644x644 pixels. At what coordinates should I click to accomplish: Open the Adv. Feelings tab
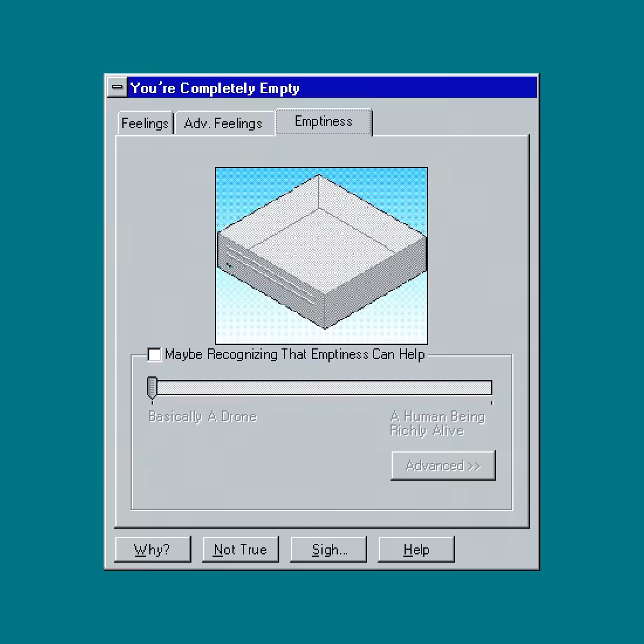coord(224,123)
